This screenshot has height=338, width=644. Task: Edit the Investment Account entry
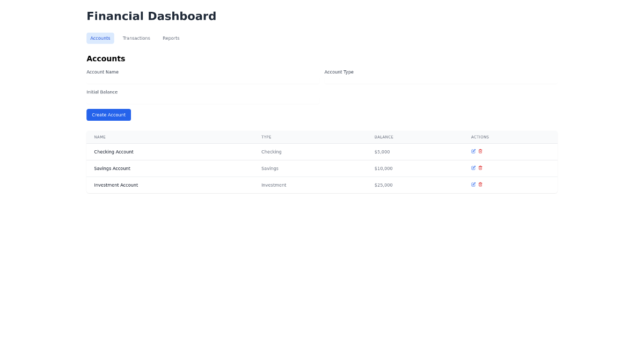473,185
